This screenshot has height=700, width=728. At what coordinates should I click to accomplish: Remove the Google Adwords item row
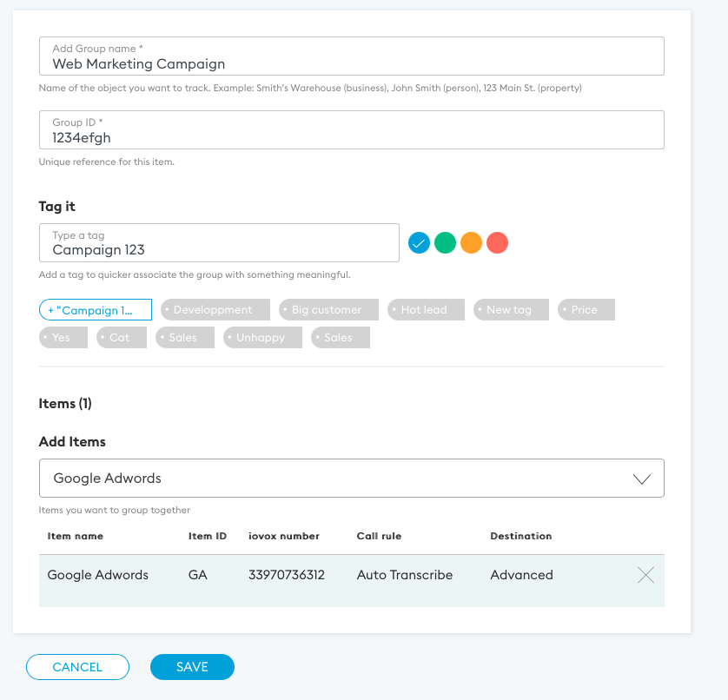pos(645,575)
